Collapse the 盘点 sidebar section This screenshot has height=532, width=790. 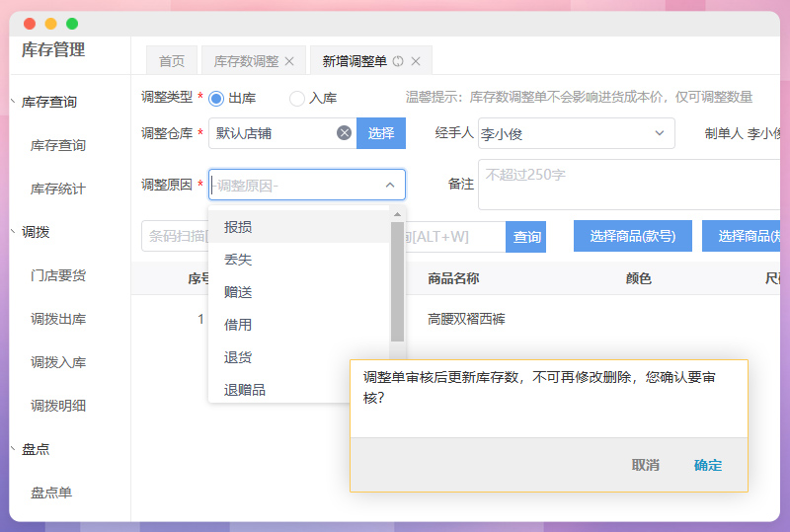(12, 449)
